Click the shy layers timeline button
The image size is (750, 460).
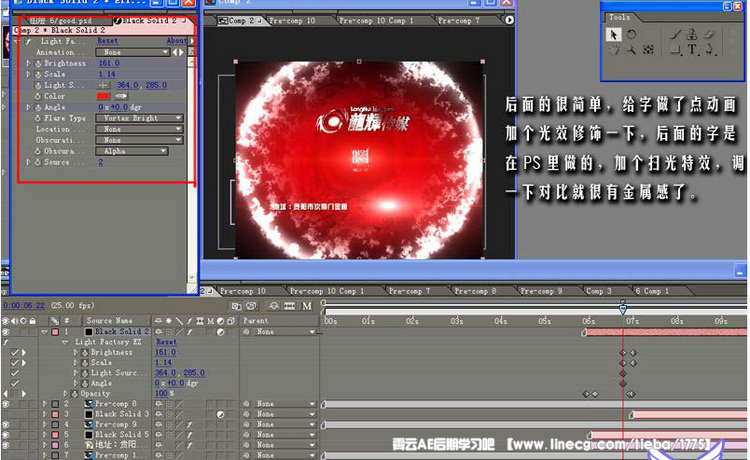pos(274,306)
